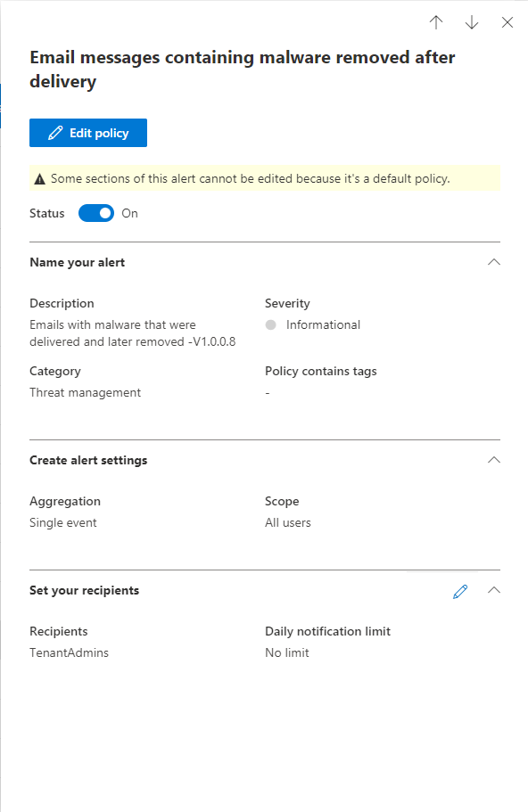Click the TenantAdmins recipients value
The width and height of the screenshot is (528, 812).
pos(69,652)
